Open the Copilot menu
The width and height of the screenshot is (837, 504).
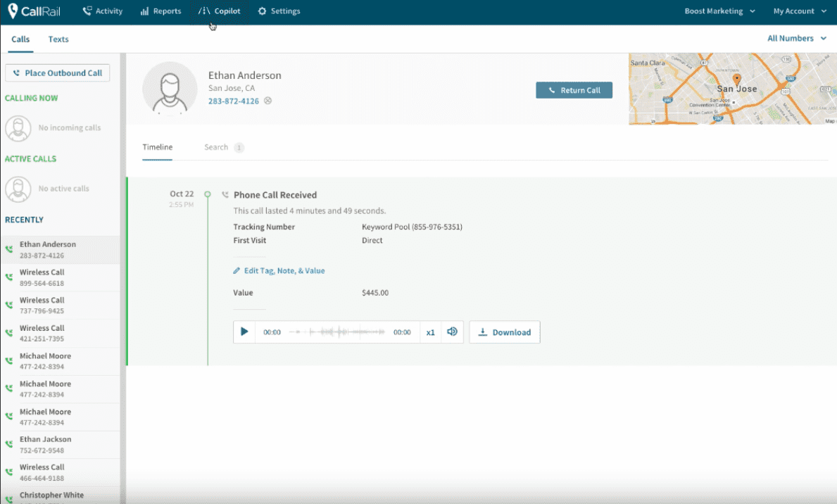coord(220,11)
